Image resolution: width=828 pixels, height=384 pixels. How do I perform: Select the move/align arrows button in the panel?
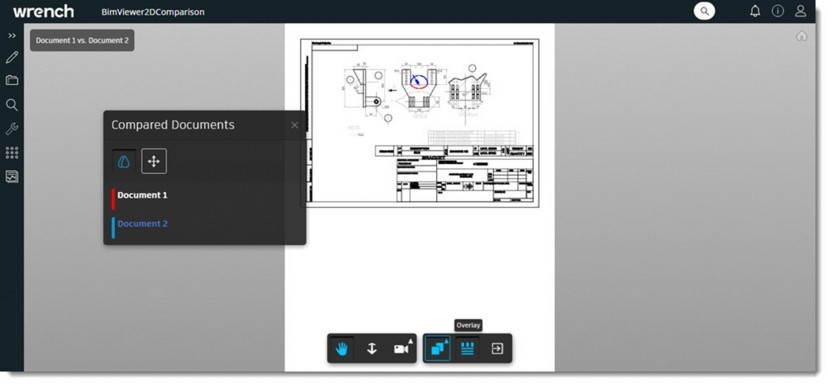coord(154,162)
